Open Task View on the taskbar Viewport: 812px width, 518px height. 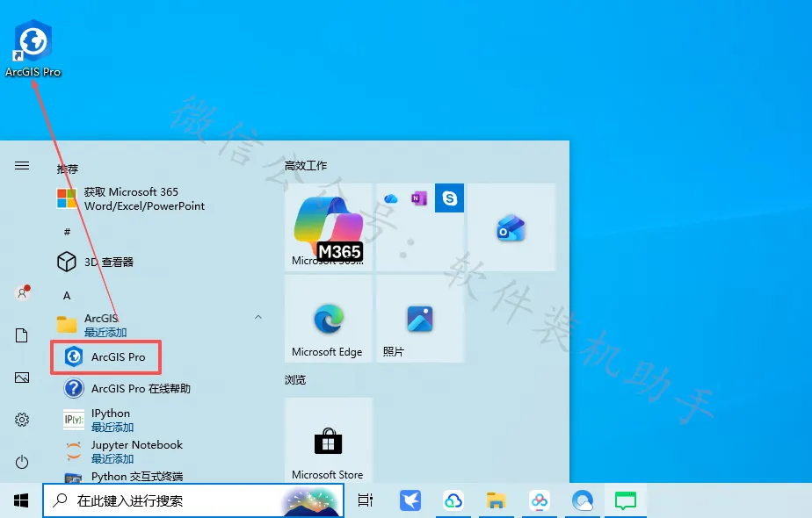point(365,500)
